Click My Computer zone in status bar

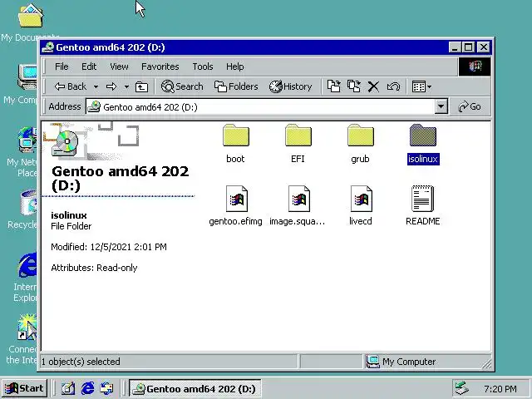(401, 362)
